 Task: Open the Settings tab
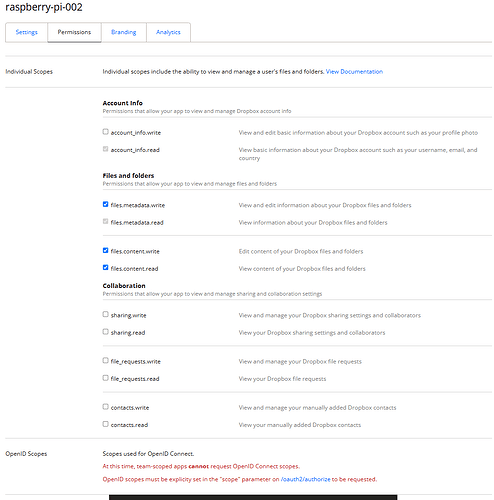click(26, 32)
